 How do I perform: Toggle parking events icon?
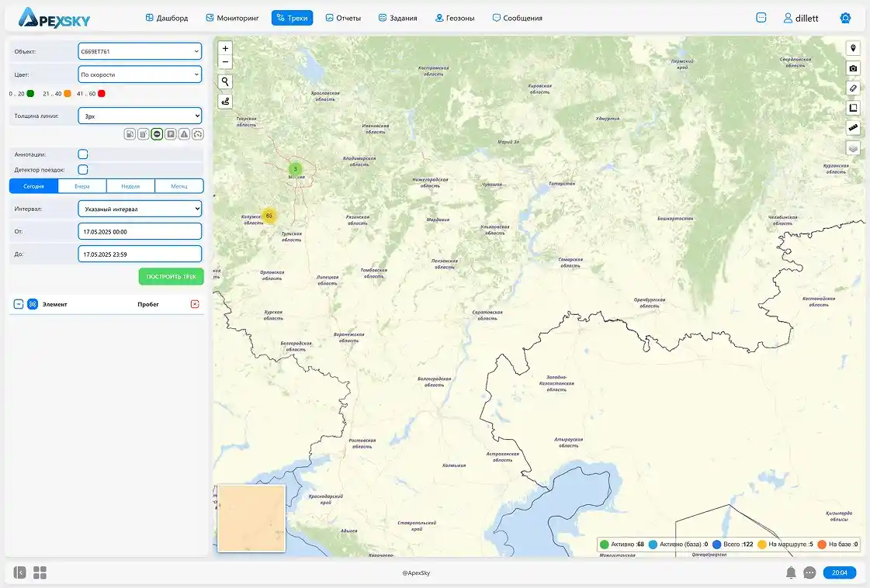[171, 134]
